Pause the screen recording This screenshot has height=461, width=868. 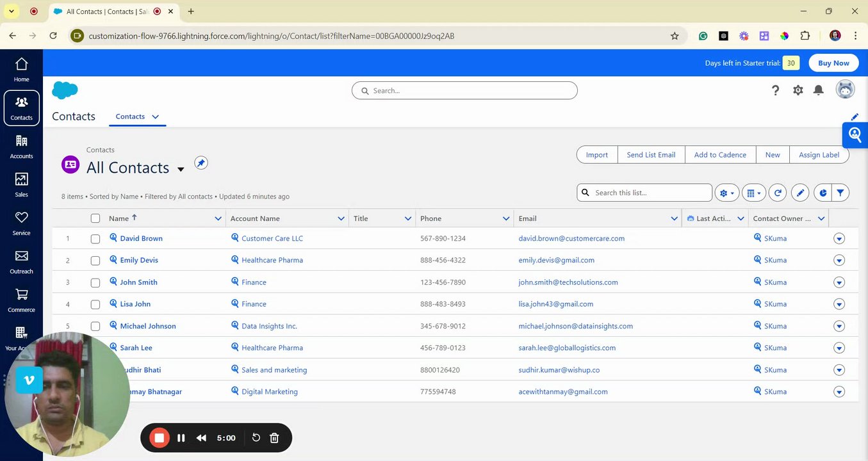pyautogui.click(x=181, y=438)
